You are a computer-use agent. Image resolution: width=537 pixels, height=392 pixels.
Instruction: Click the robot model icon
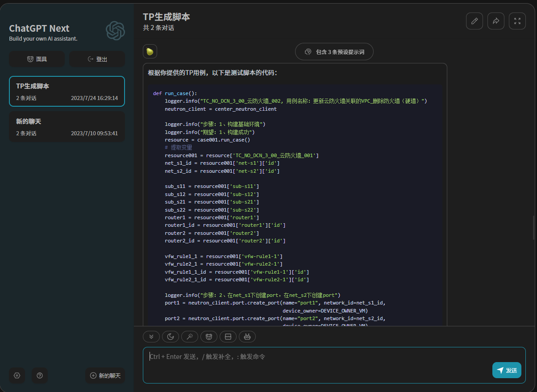pyautogui.click(x=247, y=337)
